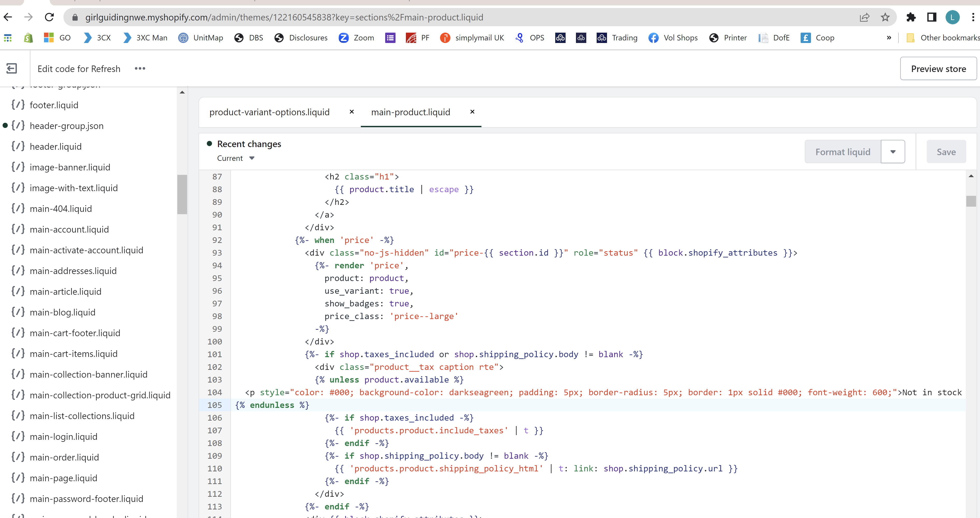Screen dimensions: 980x518
Task: Click the share page icon in address bar
Action: point(864,17)
